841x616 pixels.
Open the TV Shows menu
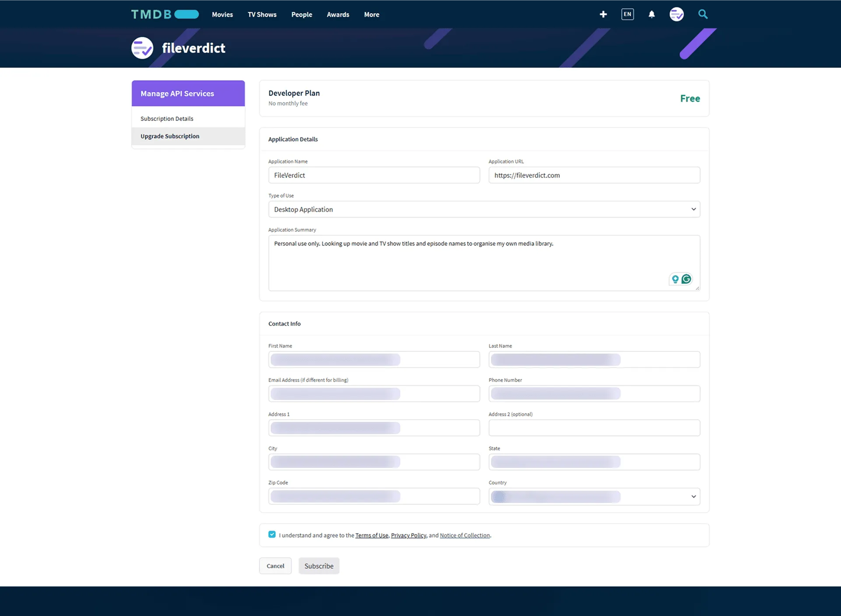[x=262, y=14]
